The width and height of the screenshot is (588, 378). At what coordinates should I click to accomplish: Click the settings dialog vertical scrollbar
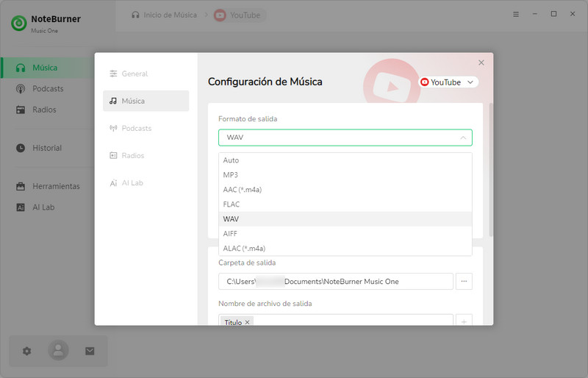point(491,170)
